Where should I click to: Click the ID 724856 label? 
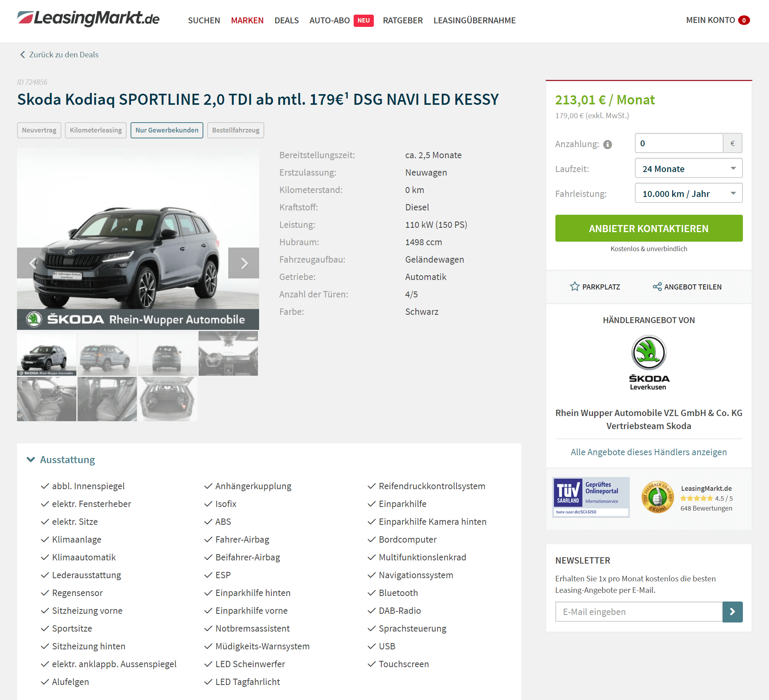click(32, 82)
